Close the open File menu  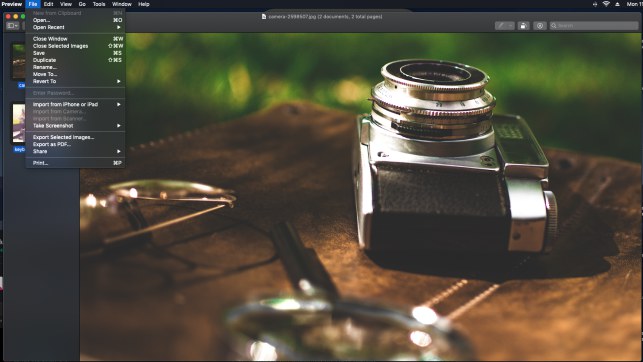[x=33, y=4]
